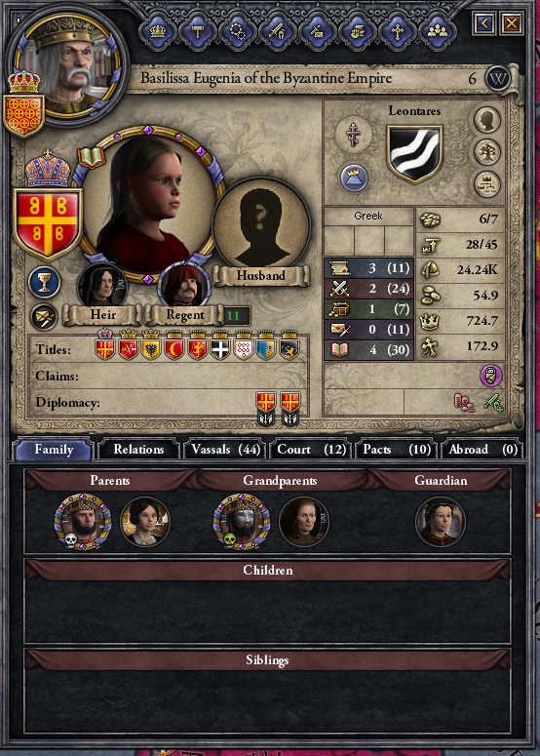The height and width of the screenshot is (756, 540).
Task: Open the religion cross top bar button
Action: [x=397, y=32]
